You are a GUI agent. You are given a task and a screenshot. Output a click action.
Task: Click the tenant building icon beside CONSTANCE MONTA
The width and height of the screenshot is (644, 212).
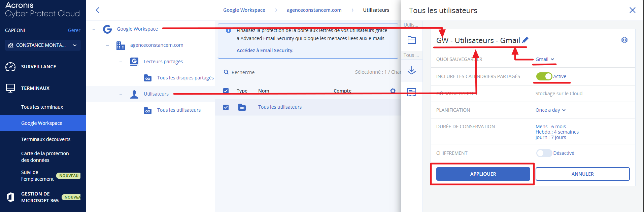(x=11, y=45)
